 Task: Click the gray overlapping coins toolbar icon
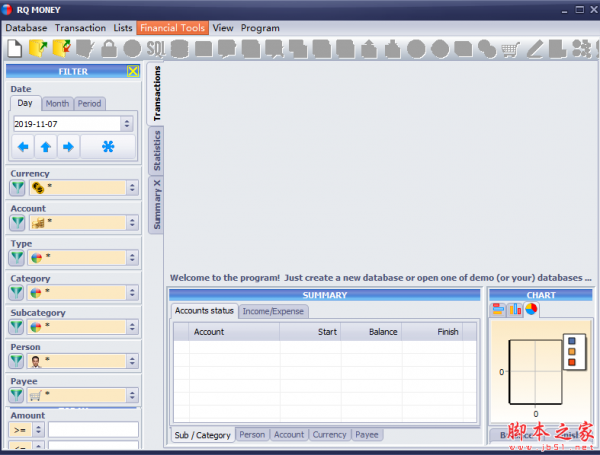(487, 49)
